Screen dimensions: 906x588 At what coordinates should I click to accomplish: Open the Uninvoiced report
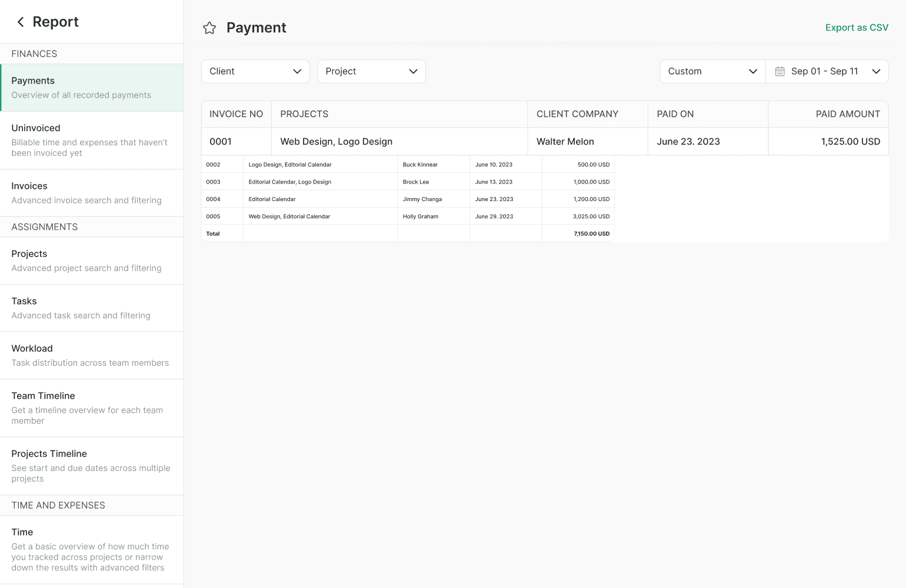click(x=92, y=140)
